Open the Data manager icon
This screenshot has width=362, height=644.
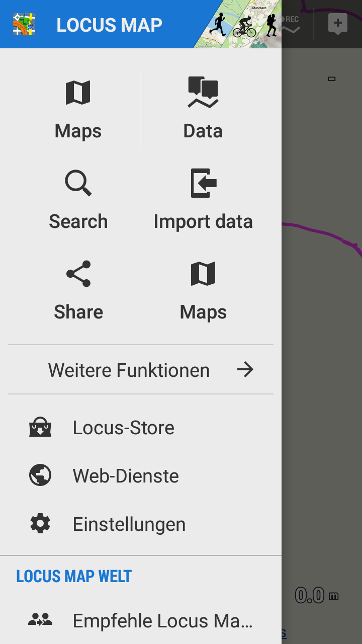pos(203,93)
